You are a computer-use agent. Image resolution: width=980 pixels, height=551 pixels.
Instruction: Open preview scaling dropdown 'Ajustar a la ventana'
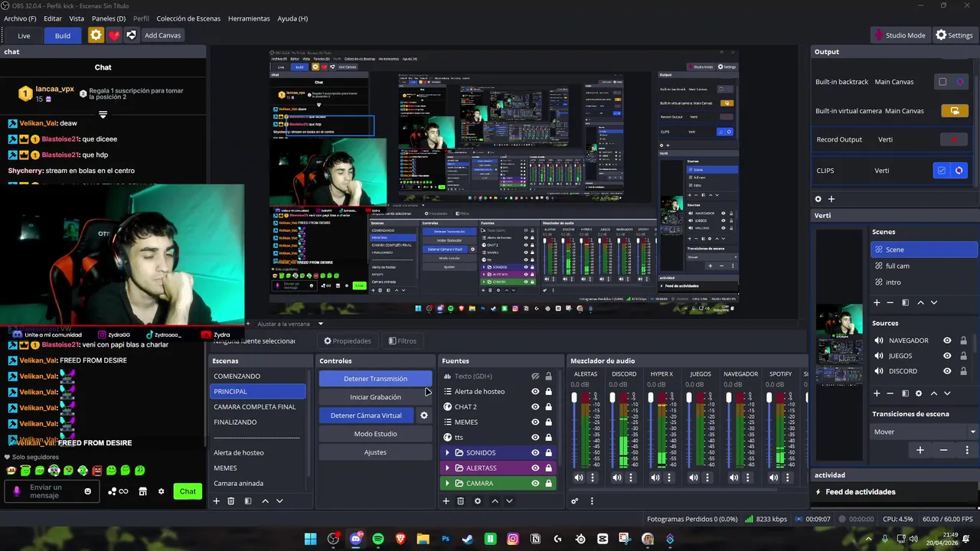[x=290, y=324]
